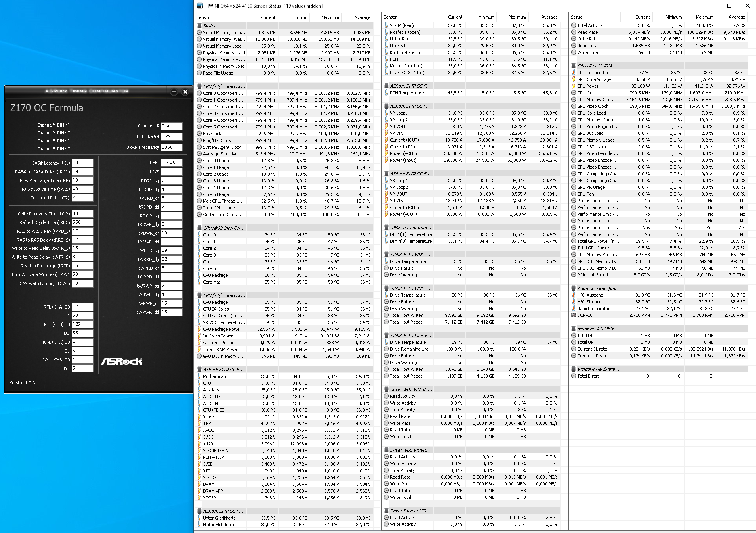Click the System Agent Clock row label

coord(222,147)
